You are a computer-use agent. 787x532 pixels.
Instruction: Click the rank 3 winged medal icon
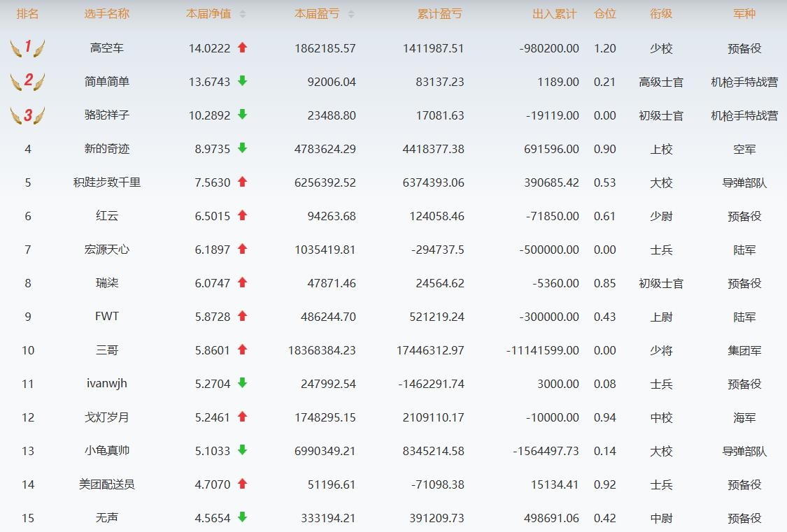tap(28, 115)
